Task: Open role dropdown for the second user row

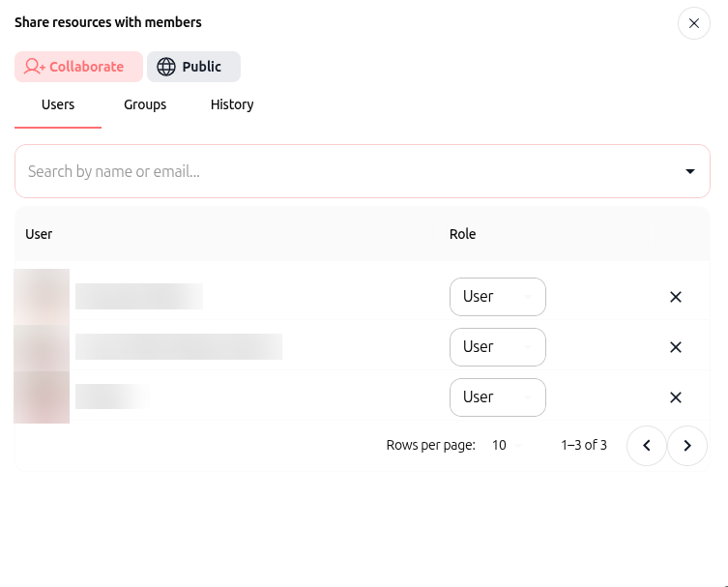Action: [x=497, y=347]
